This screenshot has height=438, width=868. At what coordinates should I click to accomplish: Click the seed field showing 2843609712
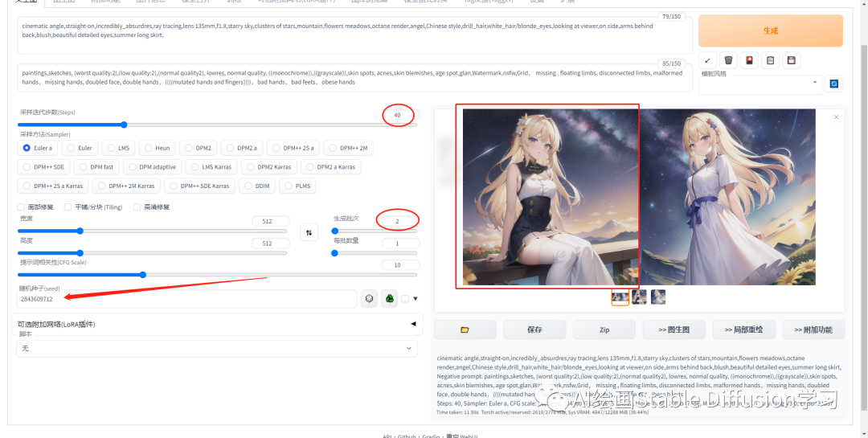coord(186,299)
